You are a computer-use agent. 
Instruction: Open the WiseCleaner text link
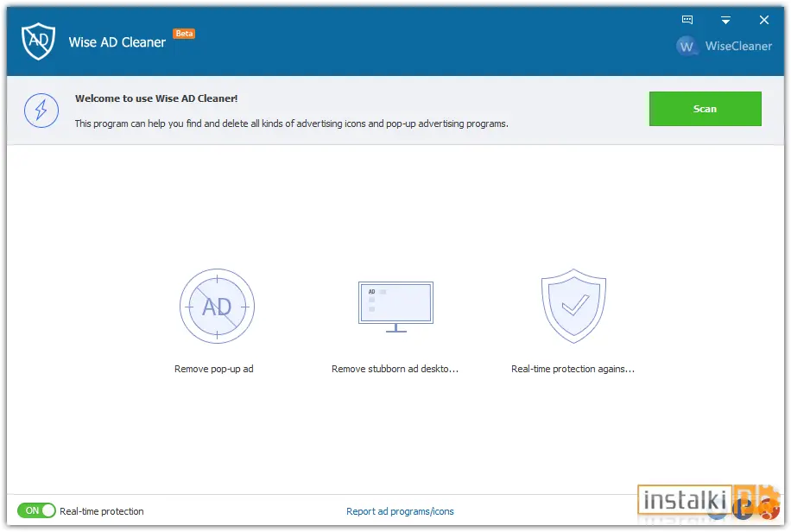pyautogui.click(x=738, y=46)
